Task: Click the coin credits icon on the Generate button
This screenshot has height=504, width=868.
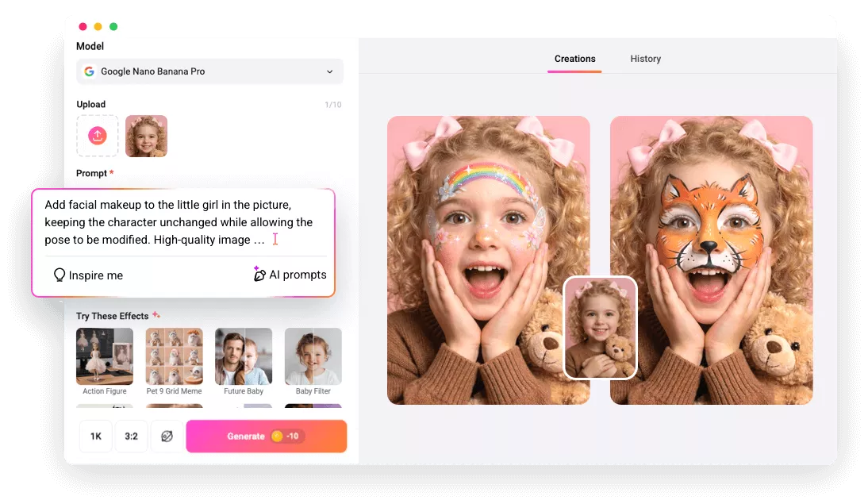Action: click(278, 436)
